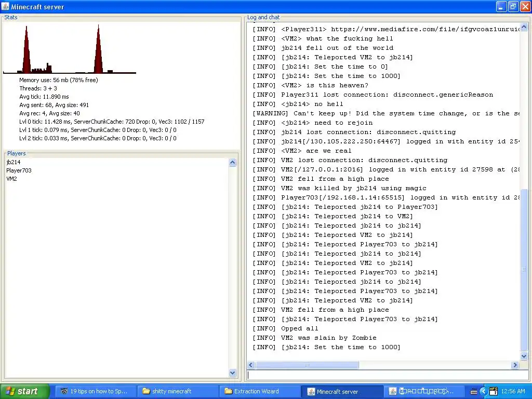Click 'jb214 fell out of the world' log line
Image resolution: width=532 pixels, height=399 pixels.
[323, 48]
